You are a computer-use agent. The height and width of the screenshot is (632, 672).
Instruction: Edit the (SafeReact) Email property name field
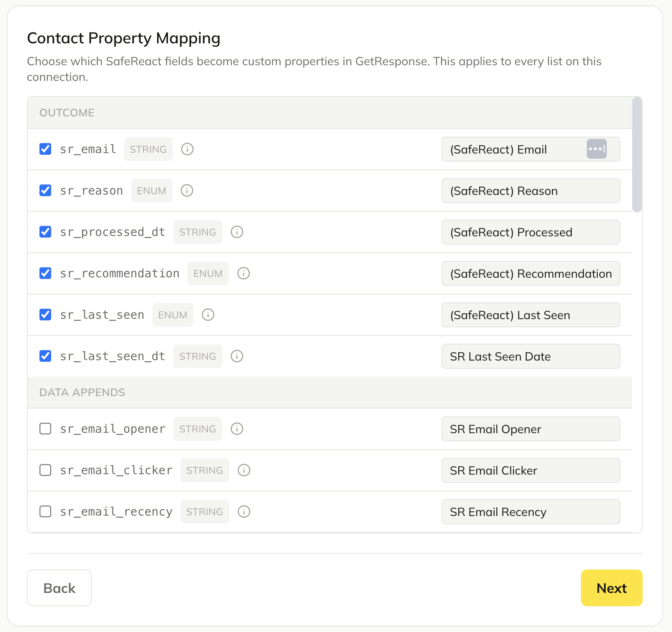531,149
